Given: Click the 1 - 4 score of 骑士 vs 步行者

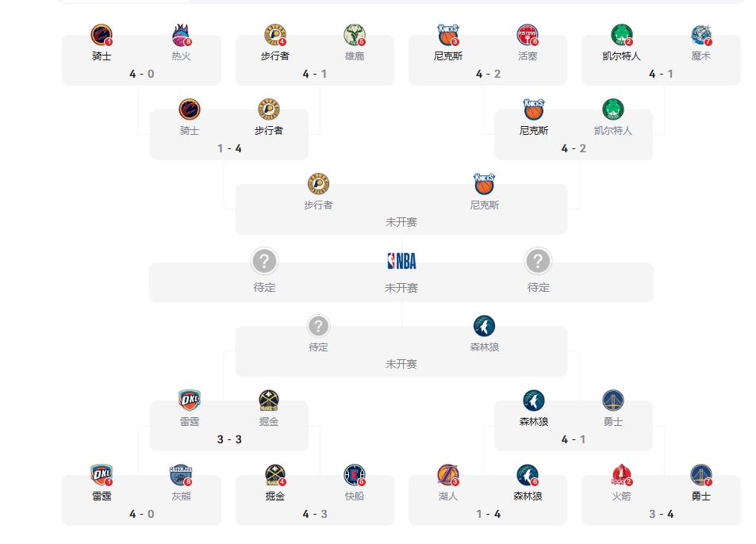Looking at the screenshot, I should (x=229, y=148).
